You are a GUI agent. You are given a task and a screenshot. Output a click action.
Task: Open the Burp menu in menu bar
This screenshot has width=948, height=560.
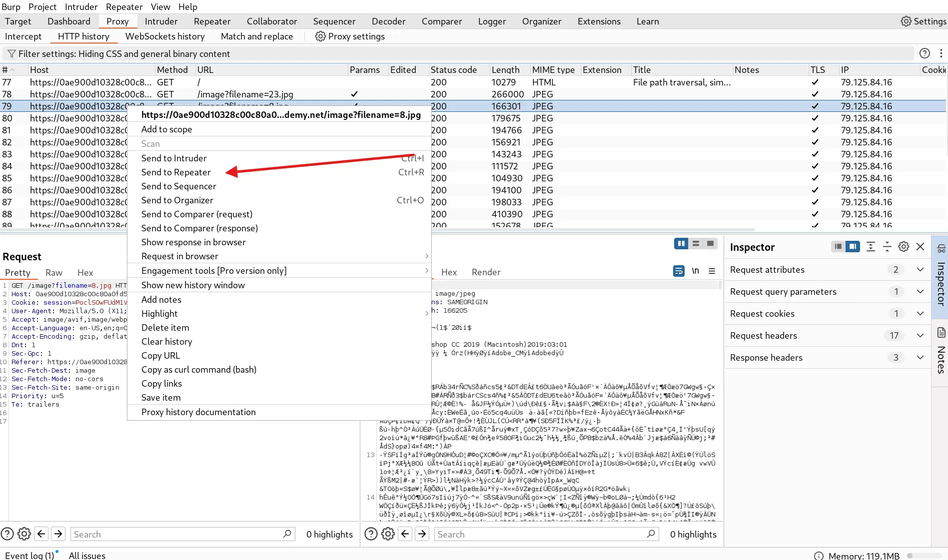11,7
